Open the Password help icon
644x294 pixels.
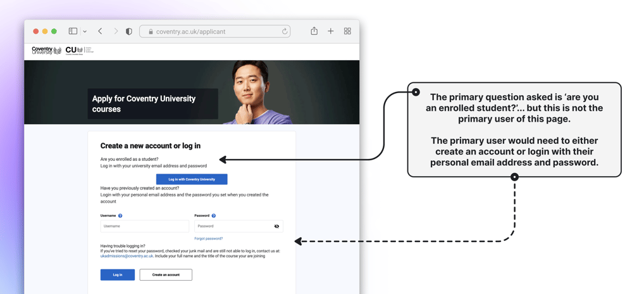click(214, 215)
